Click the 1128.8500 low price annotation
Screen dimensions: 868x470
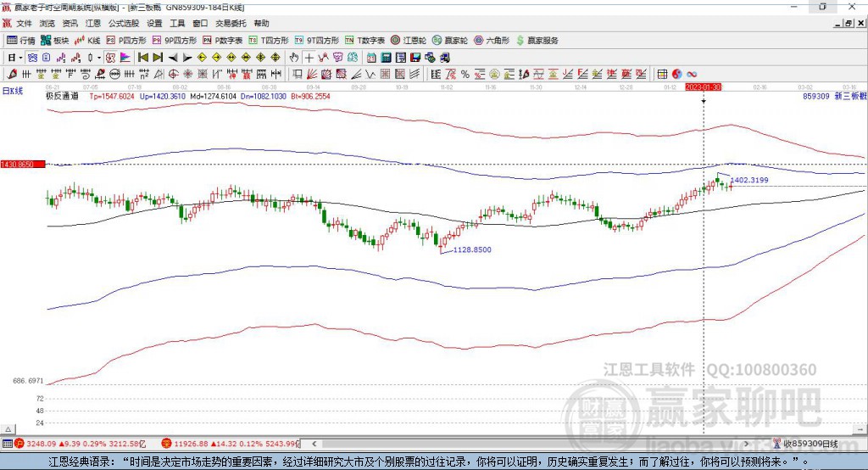tap(472, 250)
